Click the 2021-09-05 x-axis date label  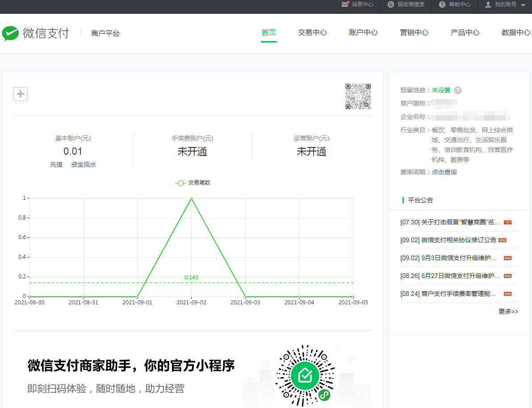coord(353,303)
